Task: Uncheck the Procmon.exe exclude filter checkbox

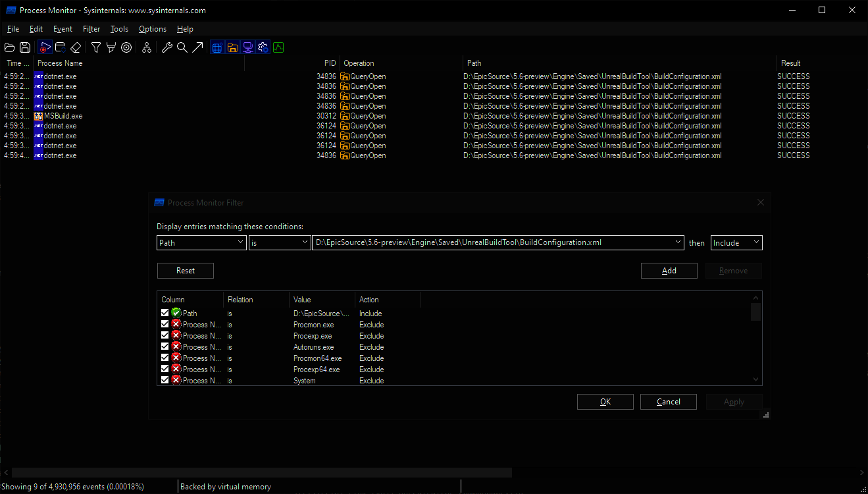Action: click(x=165, y=325)
